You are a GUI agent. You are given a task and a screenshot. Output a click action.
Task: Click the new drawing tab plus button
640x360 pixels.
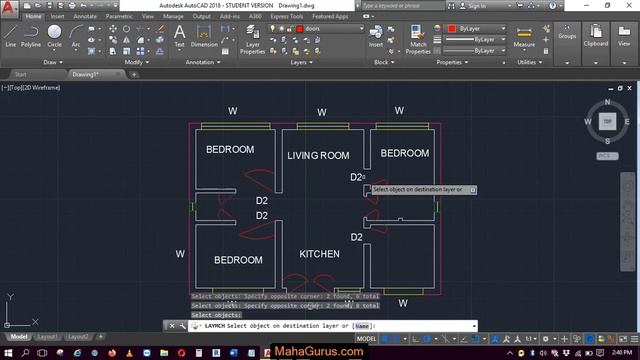pos(134,74)
